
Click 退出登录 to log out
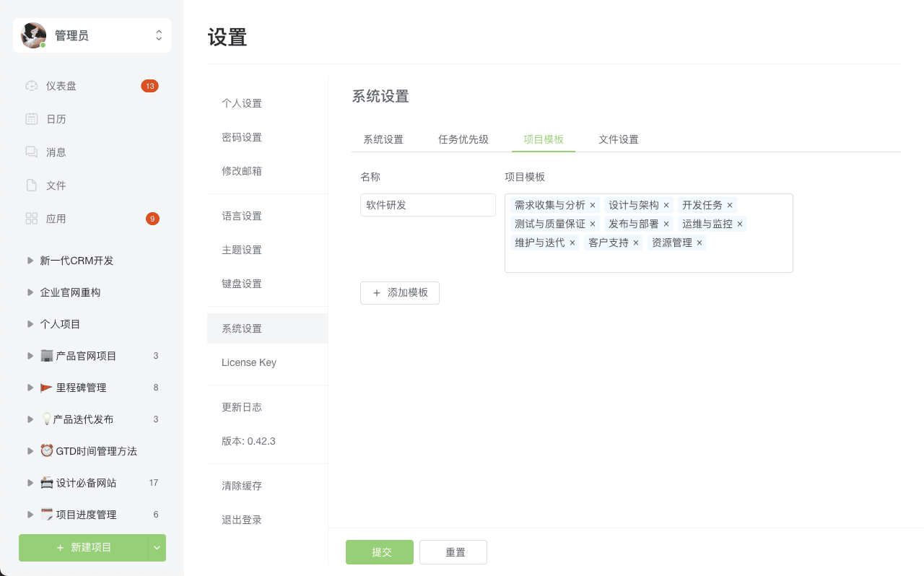(241, 519)
